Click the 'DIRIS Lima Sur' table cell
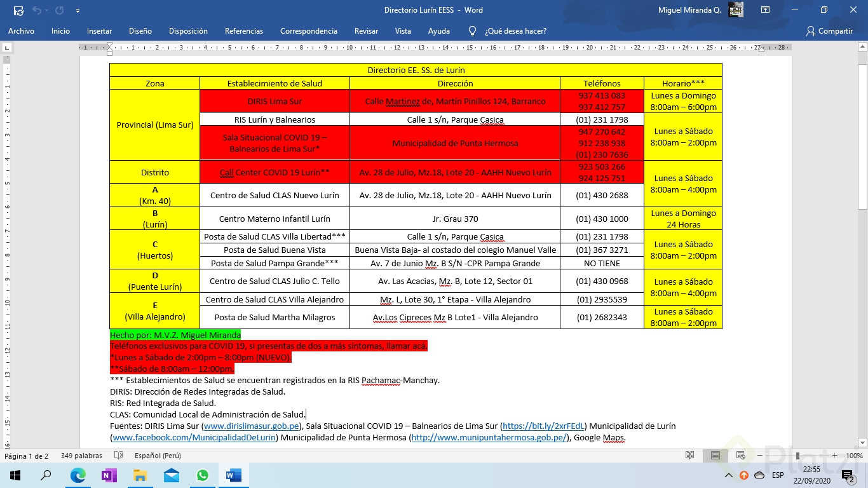The height and width of the screenshot is (488, 868). [x=275, y=101]
